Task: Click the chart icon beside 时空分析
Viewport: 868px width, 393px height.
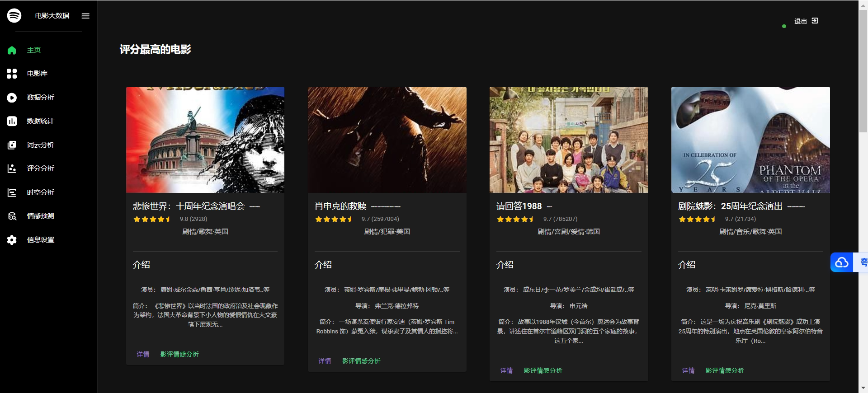Action: [x=12, y=192]
